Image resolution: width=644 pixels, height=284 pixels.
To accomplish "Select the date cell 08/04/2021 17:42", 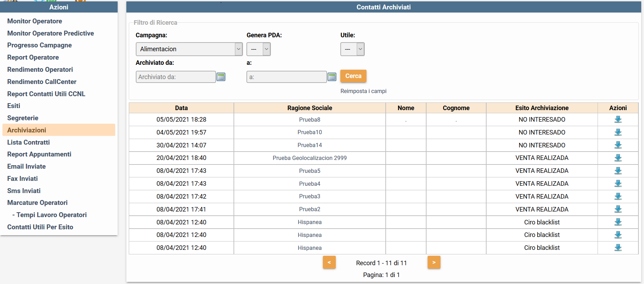I will pos(182,197).
